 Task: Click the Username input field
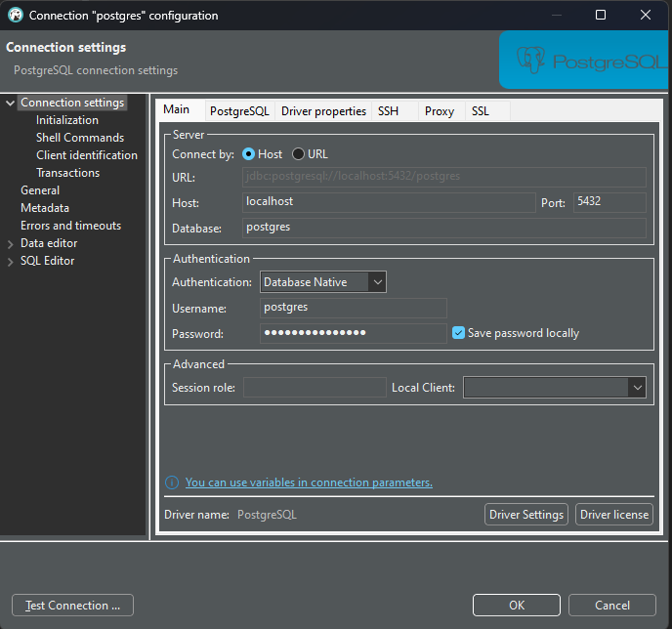click(x=354, y=308)
